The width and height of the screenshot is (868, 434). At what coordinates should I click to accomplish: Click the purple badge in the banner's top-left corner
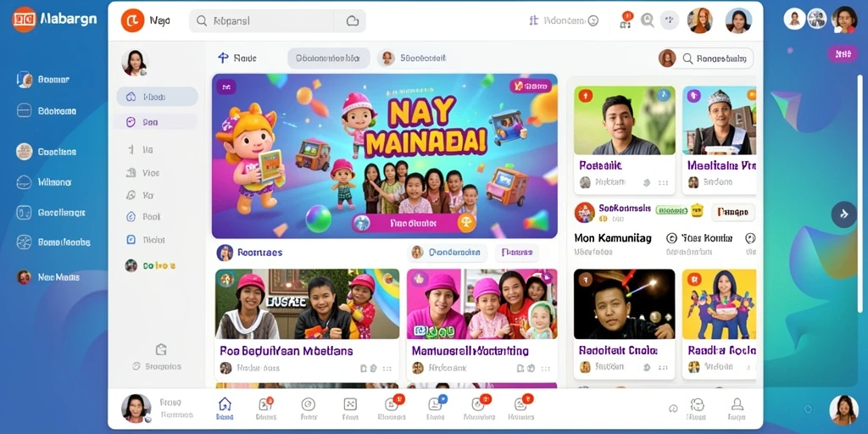[225, 86]
